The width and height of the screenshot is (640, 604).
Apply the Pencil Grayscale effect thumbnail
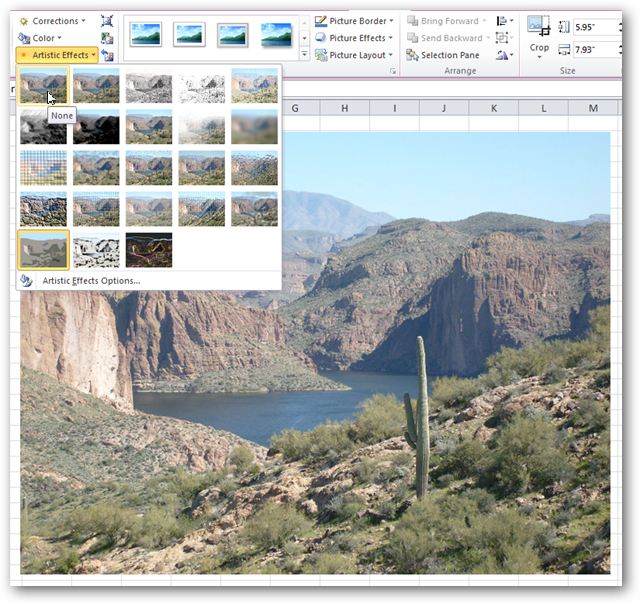(x=149, y=86)
